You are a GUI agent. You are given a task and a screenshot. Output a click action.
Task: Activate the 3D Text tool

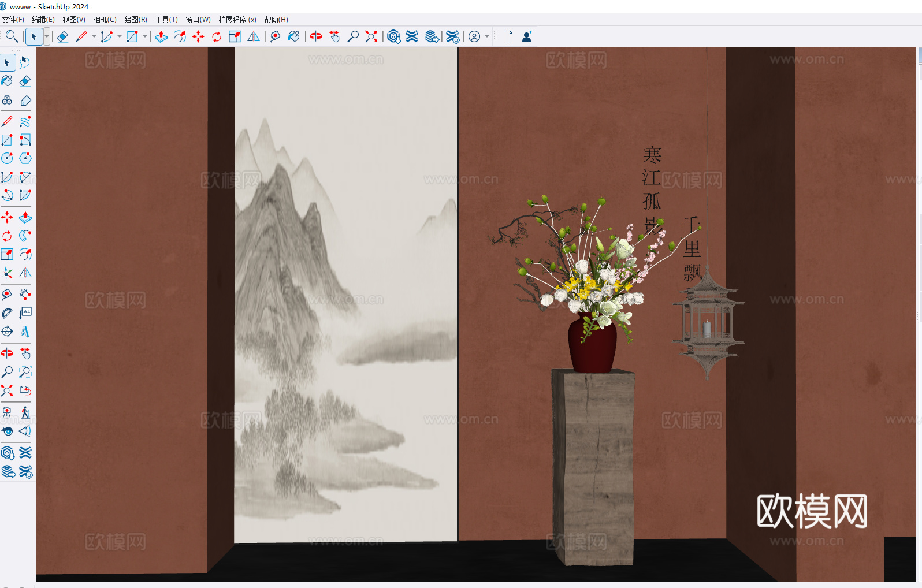pos(25,332)
